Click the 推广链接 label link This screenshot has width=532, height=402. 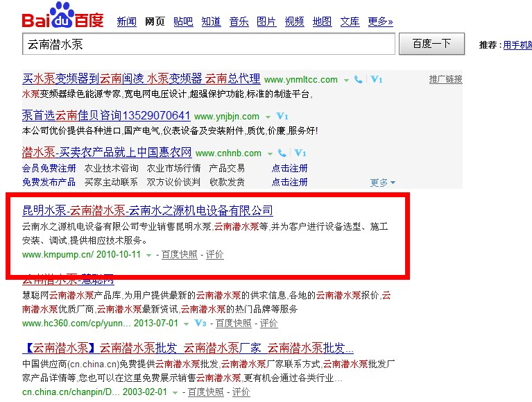pyautogui.click(x=445, y=79)
